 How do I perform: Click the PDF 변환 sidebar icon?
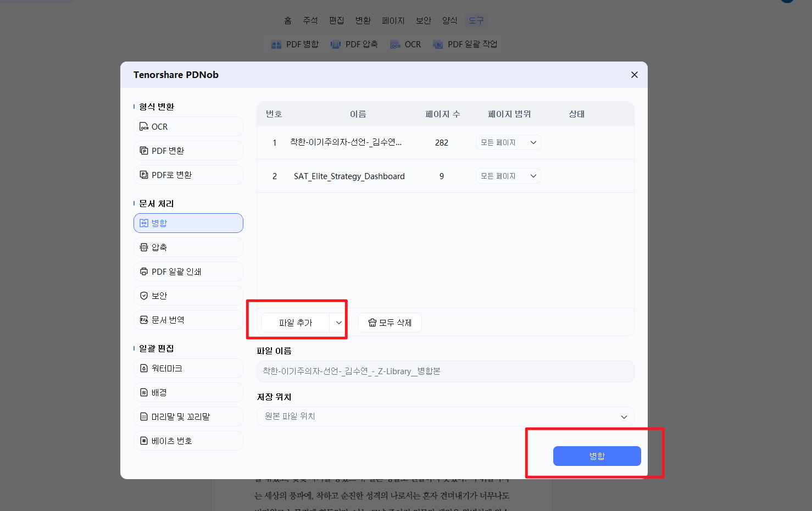[144, 151]
